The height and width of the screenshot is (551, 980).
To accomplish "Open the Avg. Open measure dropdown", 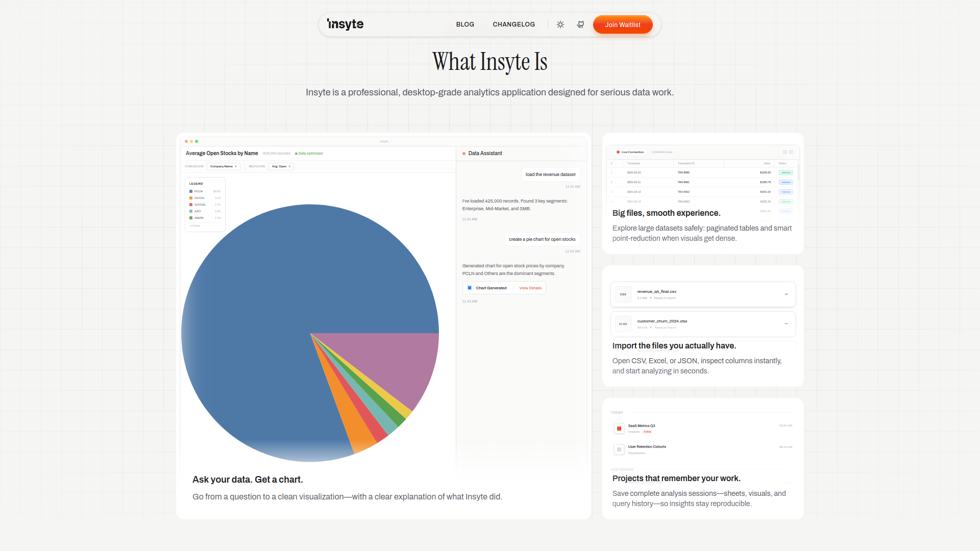I will click(x=281, y=166).
